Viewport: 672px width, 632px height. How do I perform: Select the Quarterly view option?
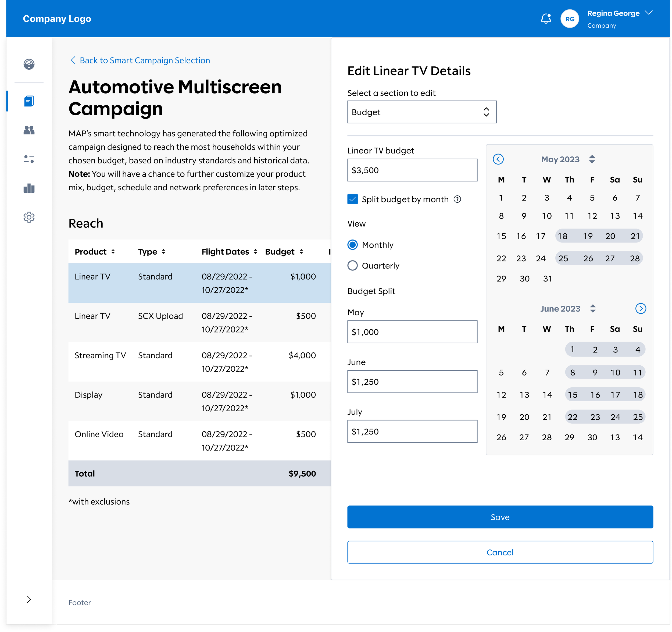coord(352,266)
